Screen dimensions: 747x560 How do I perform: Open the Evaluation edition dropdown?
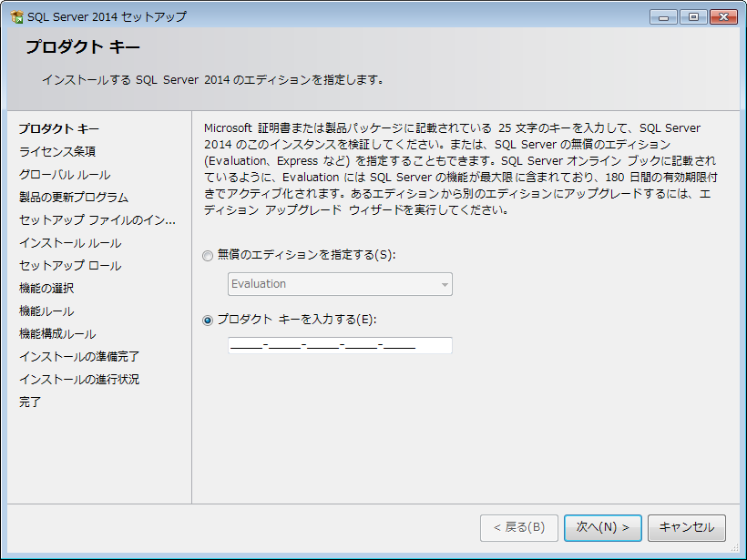tap(340, 284)
